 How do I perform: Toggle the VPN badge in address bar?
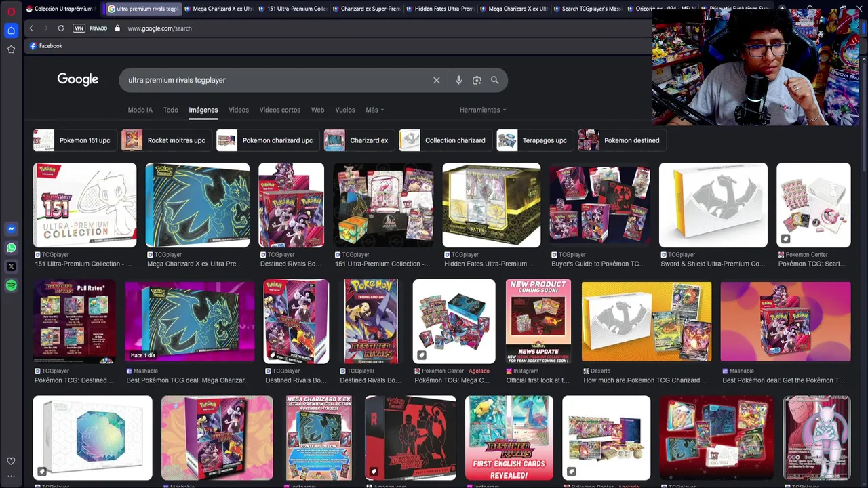[79, 28]
